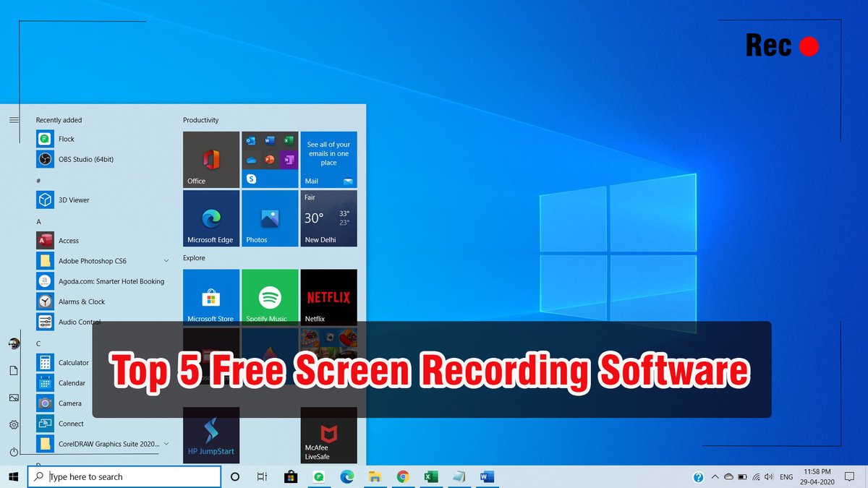
Task: Open Task View on the taskbar
Action: point(263,477)
